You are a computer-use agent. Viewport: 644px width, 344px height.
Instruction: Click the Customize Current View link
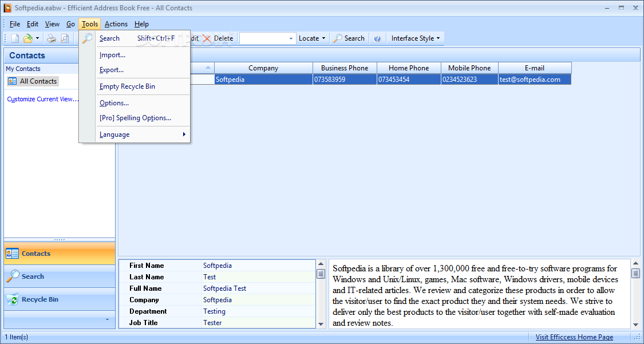click(x=43, y=100)
